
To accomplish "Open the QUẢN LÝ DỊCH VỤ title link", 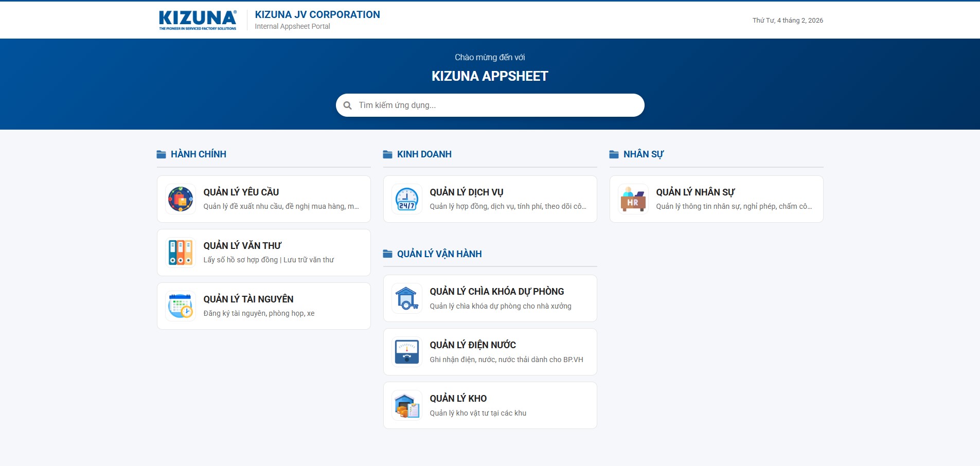I will click(466, 192).
